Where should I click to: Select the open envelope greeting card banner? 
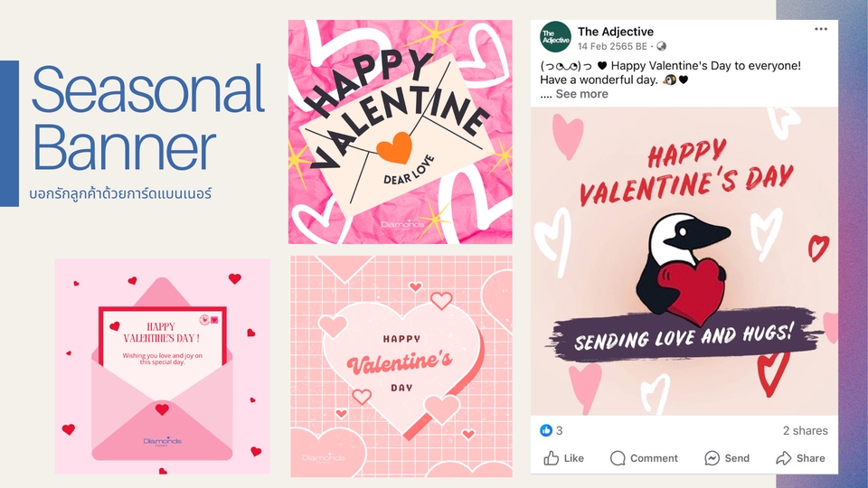[x=162, y=366]
